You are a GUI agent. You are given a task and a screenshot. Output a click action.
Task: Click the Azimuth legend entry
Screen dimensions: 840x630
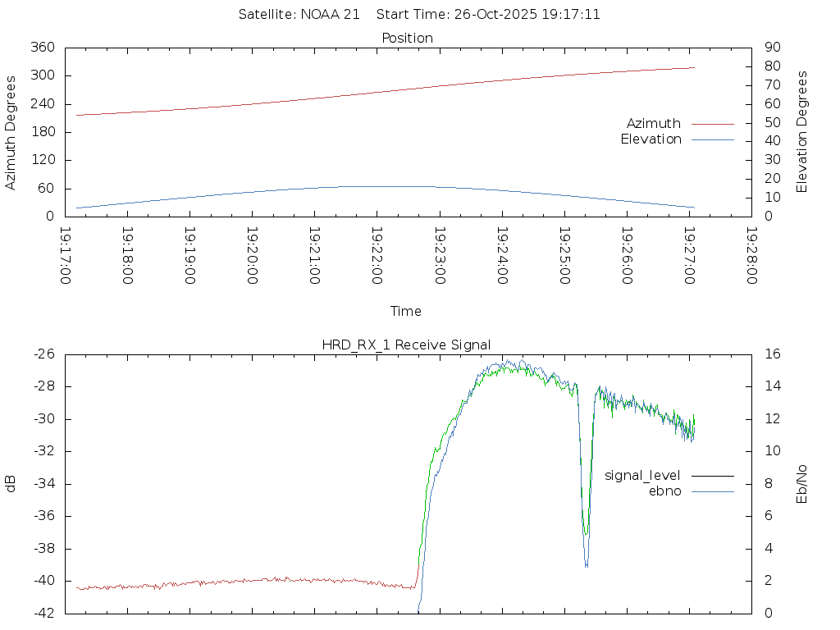tap(653, 124)
